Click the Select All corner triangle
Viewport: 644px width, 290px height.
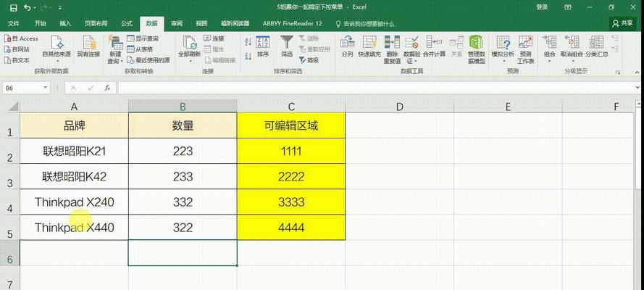[x=14, y=107]
